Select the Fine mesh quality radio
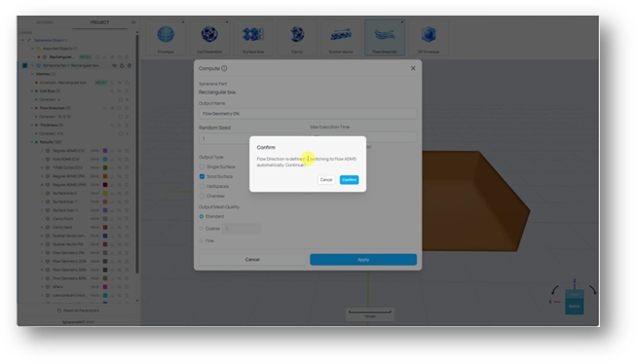Image resolution: width=637 pixels, height=364 pixels. pos(201,240)
